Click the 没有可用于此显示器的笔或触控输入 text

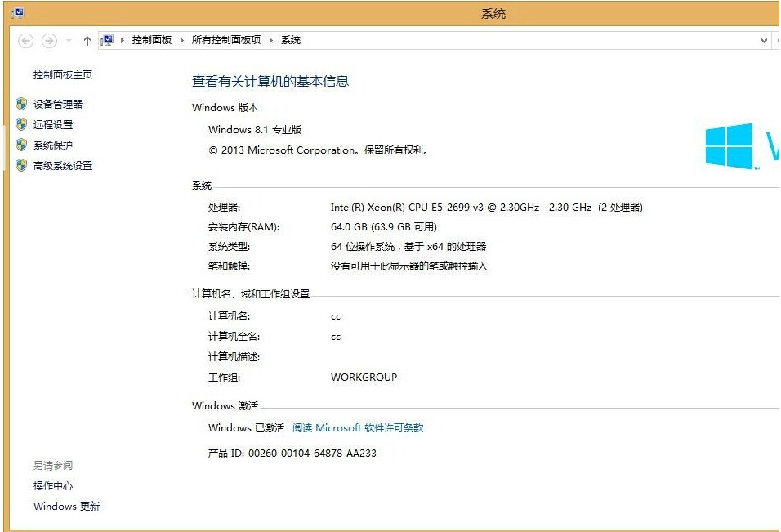(408, 266)
